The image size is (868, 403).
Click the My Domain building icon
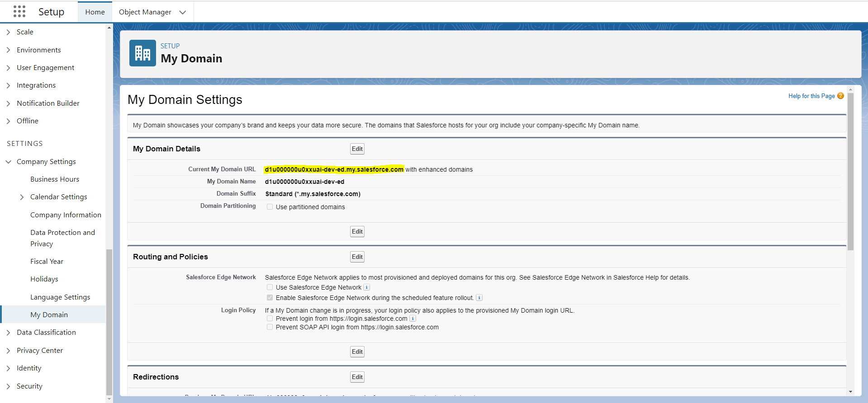142,53
